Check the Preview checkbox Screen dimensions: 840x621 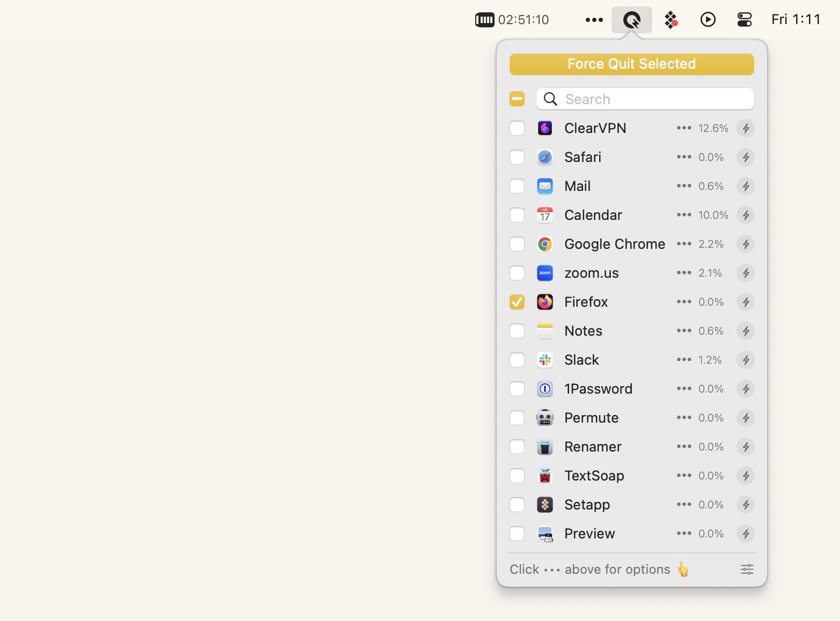point(517,534)
